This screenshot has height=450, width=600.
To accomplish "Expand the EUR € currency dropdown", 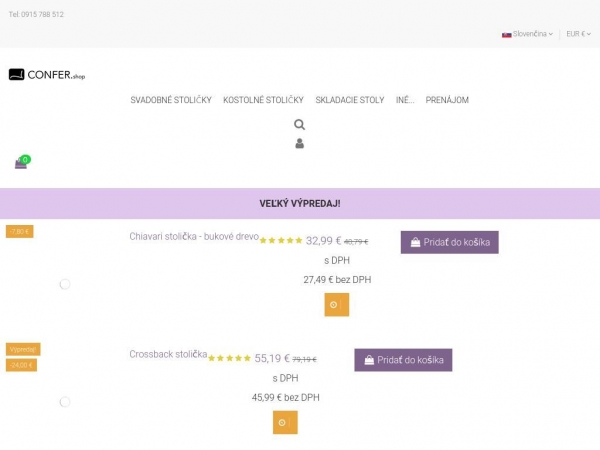I will pyautogui.click(x=578, y=34).
